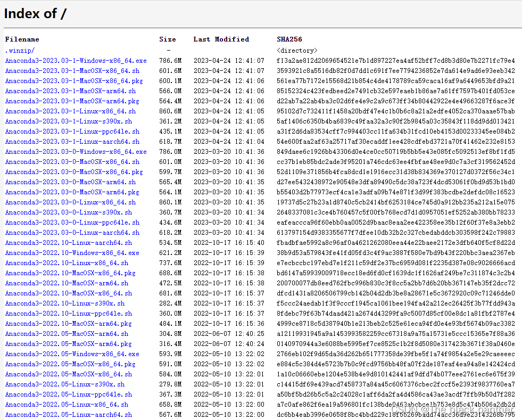Click the SHA256 column header
This screenshot has height=420, width=522.
click(x=289, y=39)
